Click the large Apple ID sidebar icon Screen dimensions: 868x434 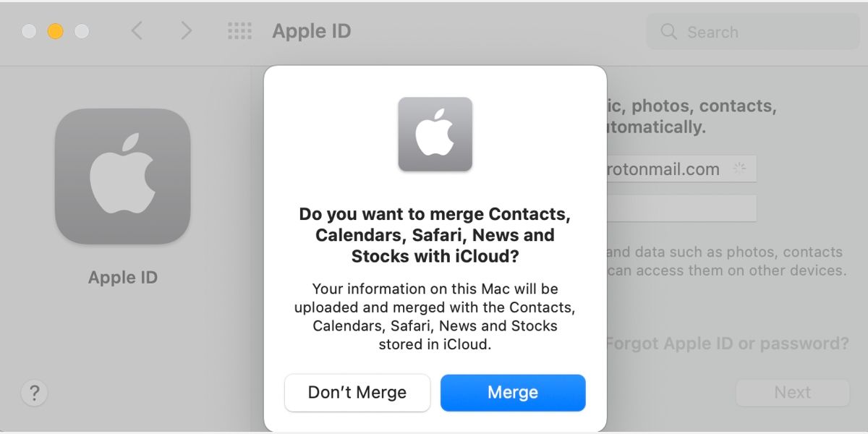tap(123, 175)
